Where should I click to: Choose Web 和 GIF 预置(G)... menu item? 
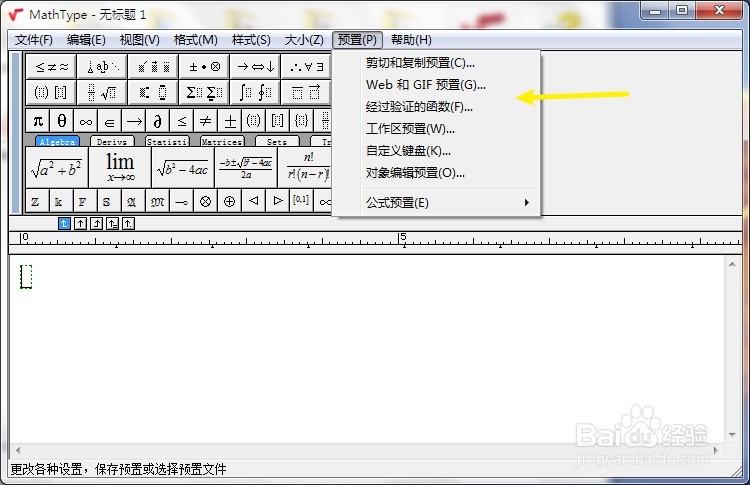click(436, 85)
